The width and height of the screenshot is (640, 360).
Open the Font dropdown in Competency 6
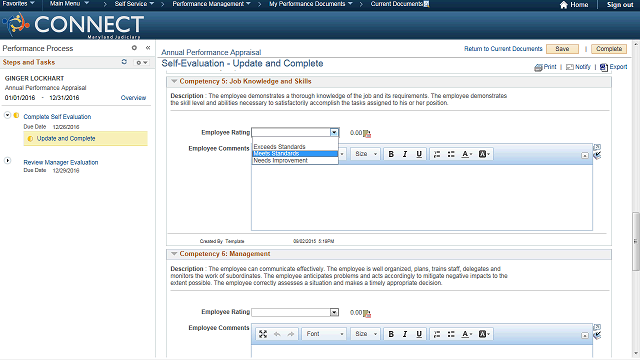pyautogui.click(x=324, y=334)
